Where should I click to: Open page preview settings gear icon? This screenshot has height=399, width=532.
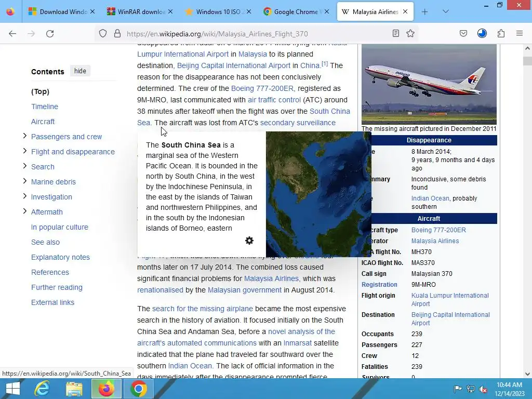coord(249,241)
